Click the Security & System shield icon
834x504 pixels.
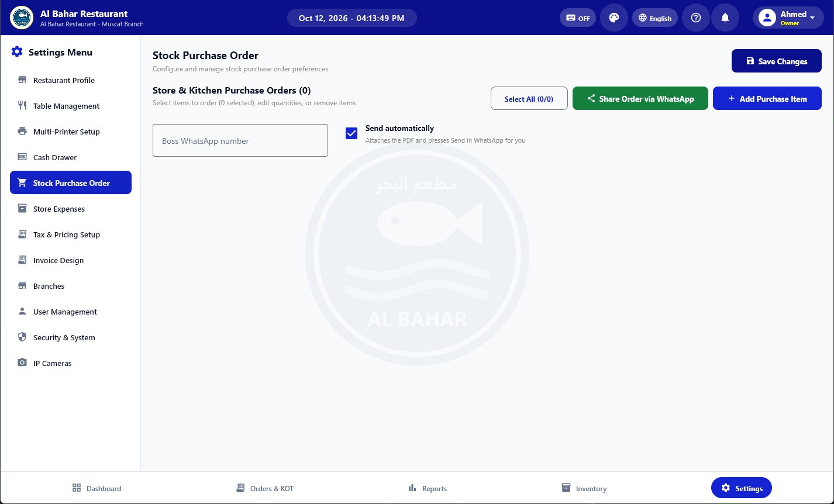22,337
